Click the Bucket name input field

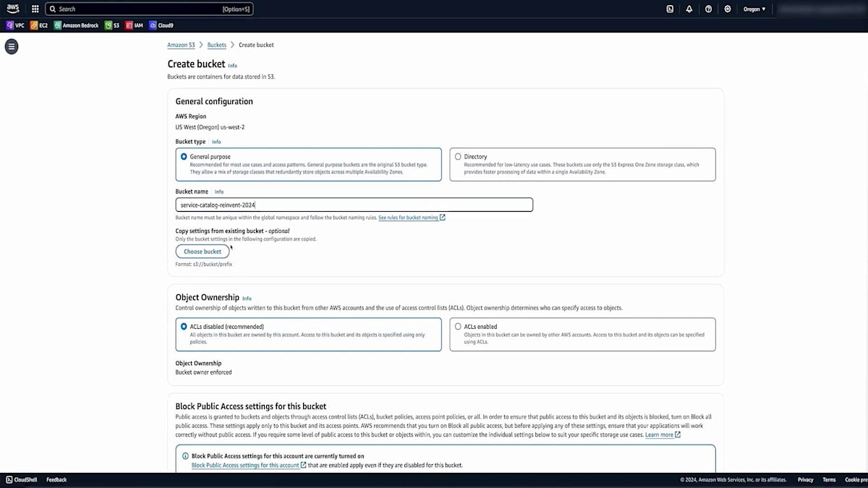pos(354,205)
